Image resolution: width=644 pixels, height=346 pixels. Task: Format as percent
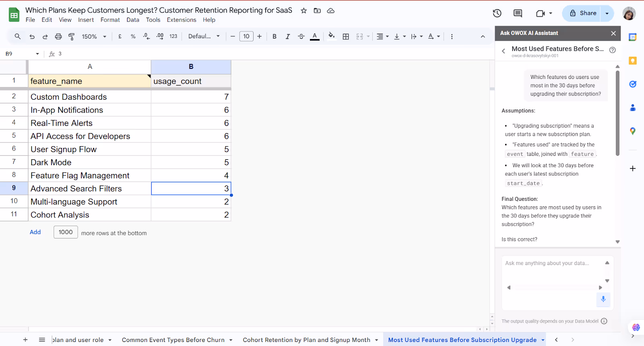click(x=133, y=36)
